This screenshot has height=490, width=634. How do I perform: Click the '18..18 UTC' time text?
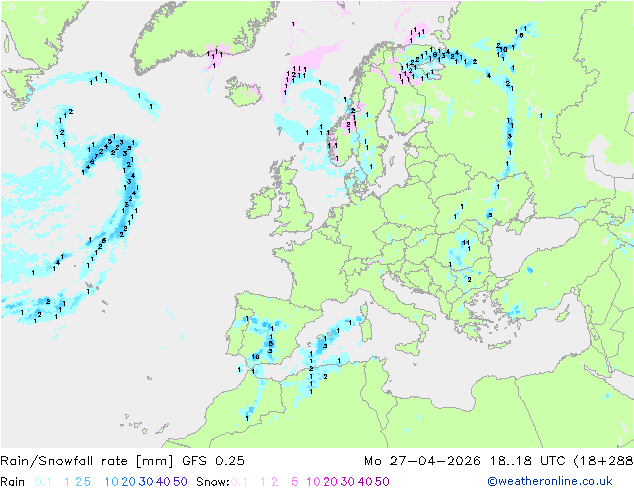point(527,461)
